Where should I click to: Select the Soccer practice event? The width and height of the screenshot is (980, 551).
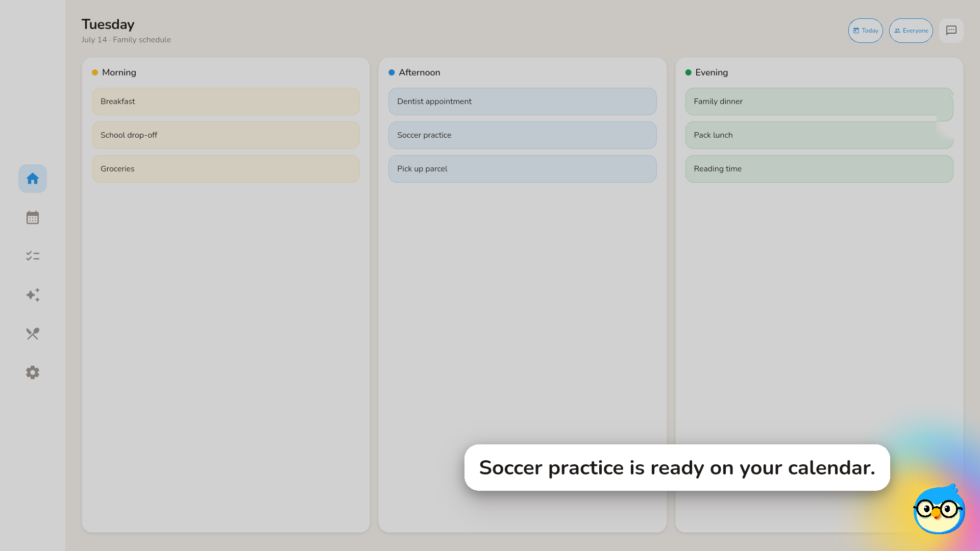tap(523, 135)
